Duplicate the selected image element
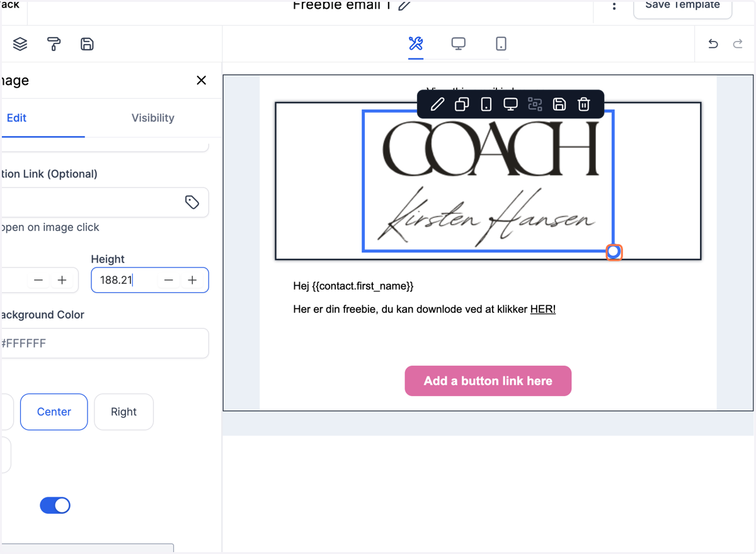This screenshot has height=554, width=756. coord(462,104)
